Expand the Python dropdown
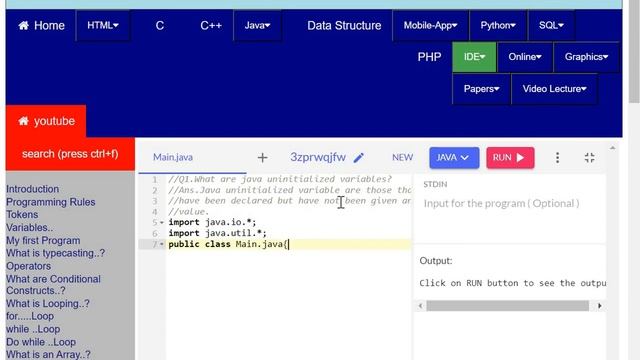The image size is (640, 360). click(498, 26)
